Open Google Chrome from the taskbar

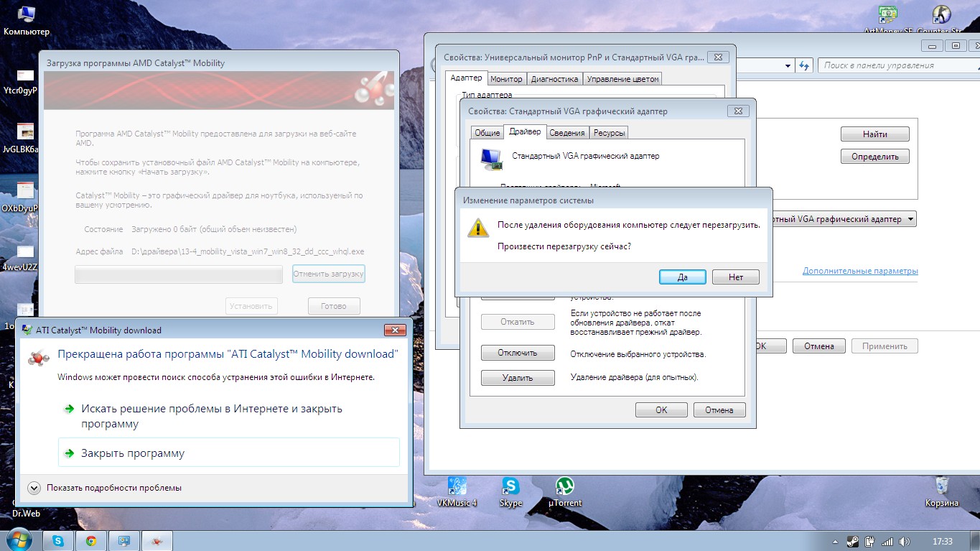coord(91,540)
